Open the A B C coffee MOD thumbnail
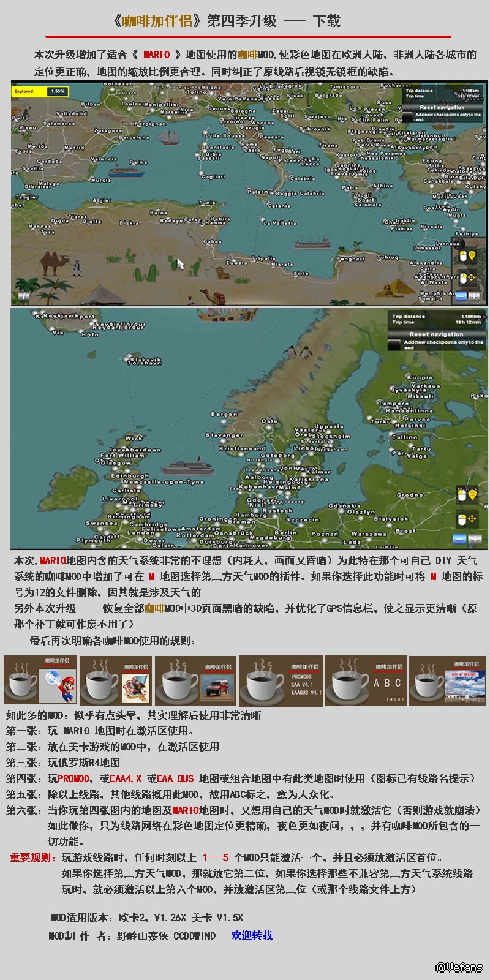Image resolution: width=490 pixels, height=980 pixels. point(365,680)
